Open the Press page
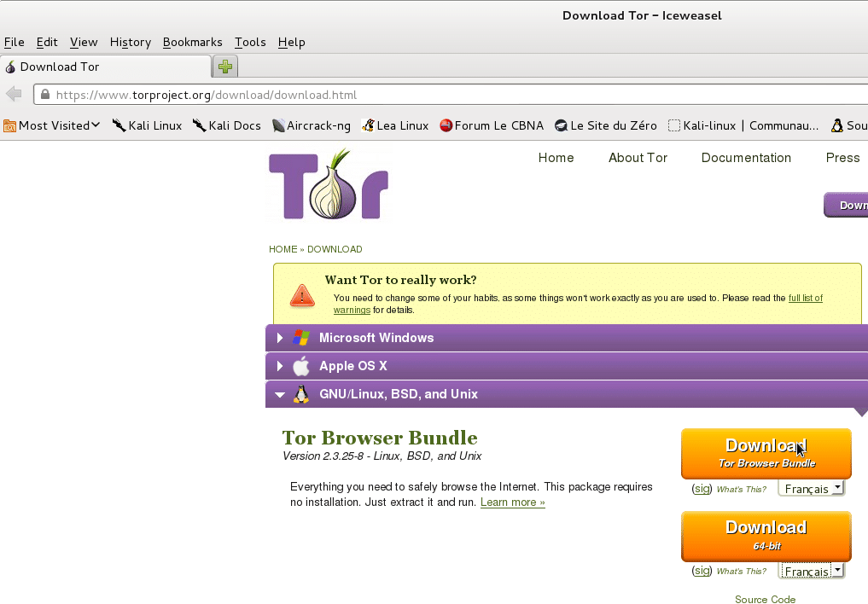The image size is (868, 604). click(x=842, y=158)
